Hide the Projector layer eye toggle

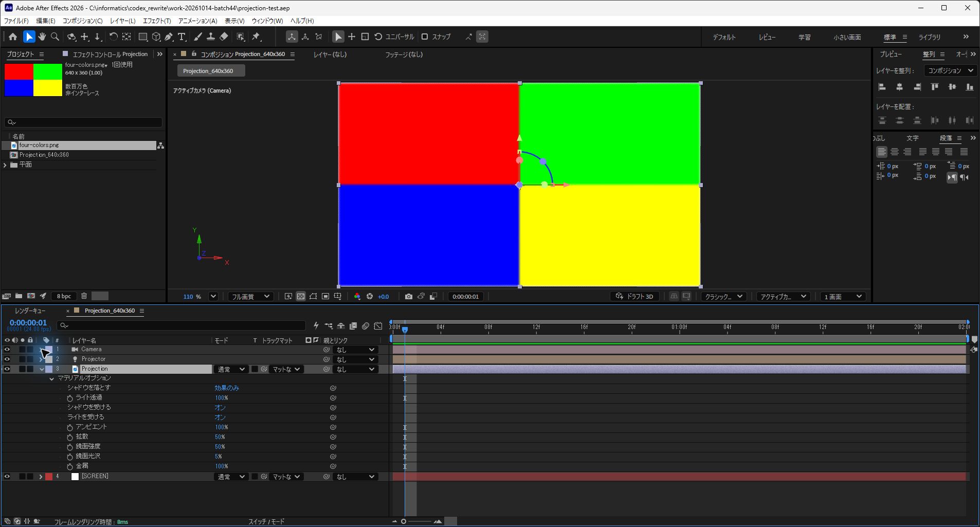click(x=7, y=359)
